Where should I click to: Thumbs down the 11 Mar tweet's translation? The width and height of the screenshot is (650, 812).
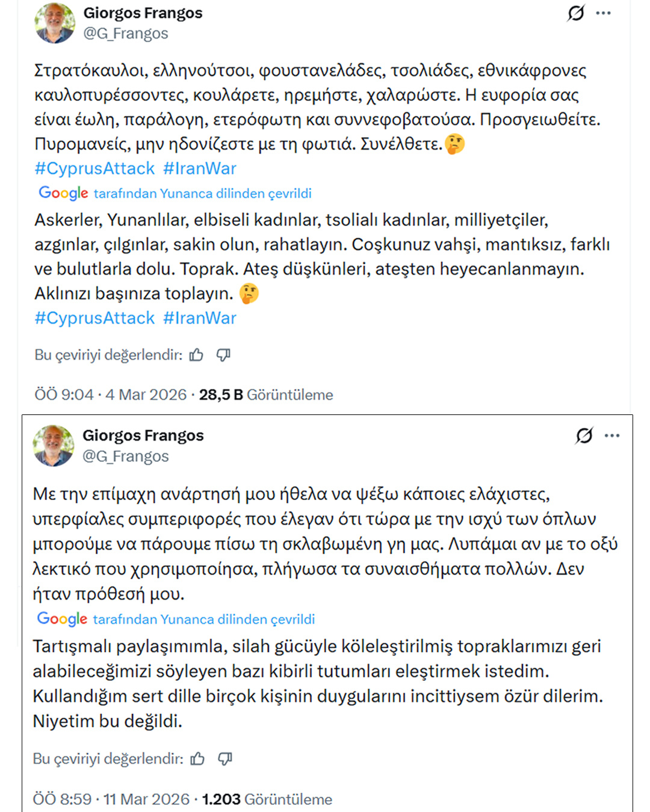point(225,759)
